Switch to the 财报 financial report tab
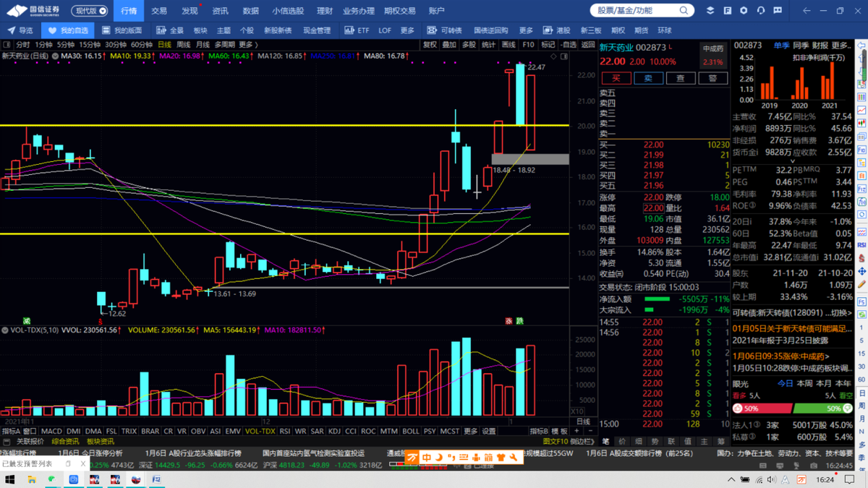Screen dimensions: 868x488 (820, 46)
